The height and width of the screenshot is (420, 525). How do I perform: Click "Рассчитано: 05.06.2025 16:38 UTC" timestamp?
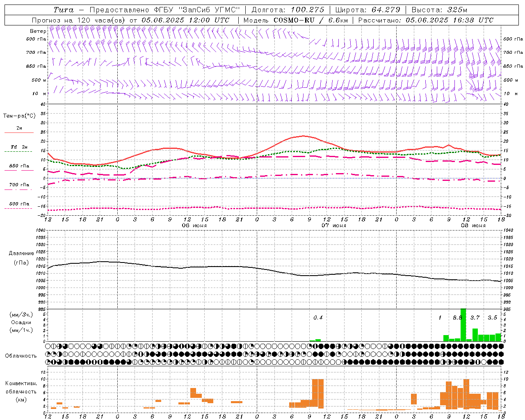426,20
